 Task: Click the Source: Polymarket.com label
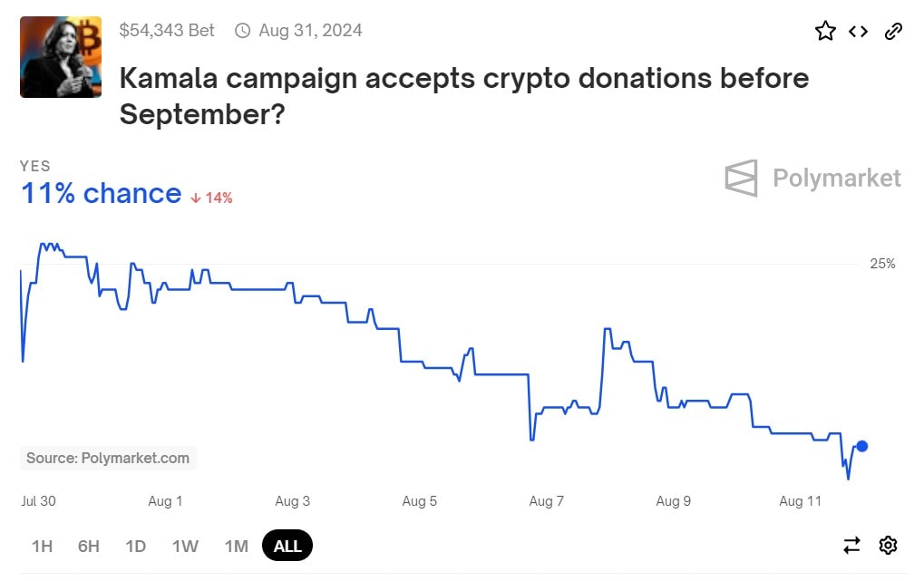[x=108, y=458]
